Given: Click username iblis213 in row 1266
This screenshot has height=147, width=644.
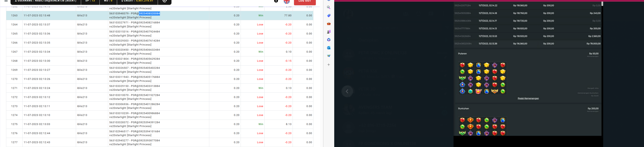Looking at the screenshot, I should 82,43.
